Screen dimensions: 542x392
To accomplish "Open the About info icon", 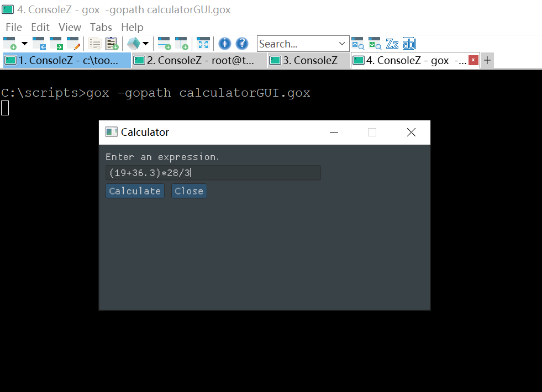I will (x=225, y=44).
